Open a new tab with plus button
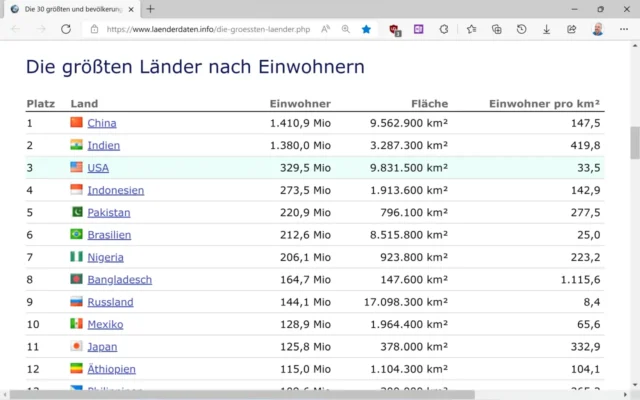The width and height of the screenshot is (640, 400). pyautogui.click(x=151, y=9)
